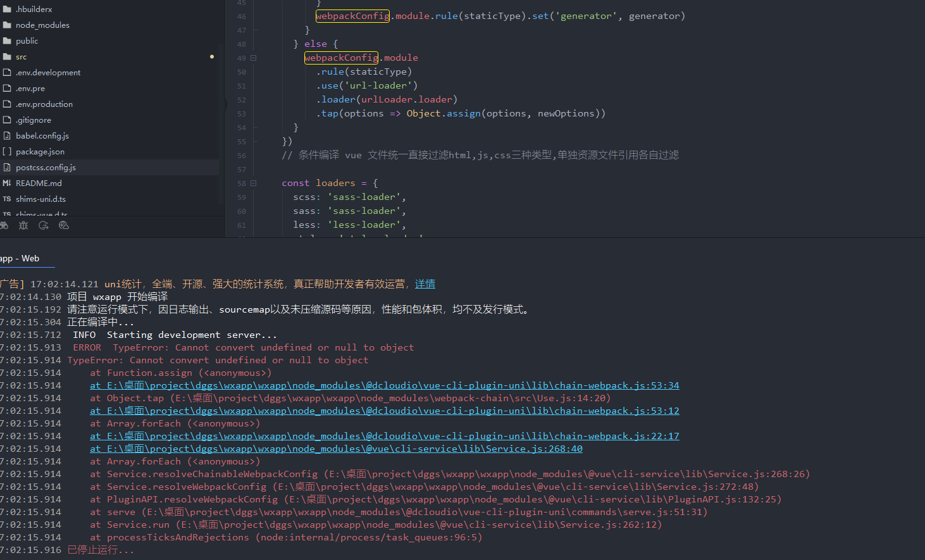The height and width of the screenshot is (560, 925).
Task: Open chain-webpack.js:53:34 stack trace link
Action: point(384,385)
